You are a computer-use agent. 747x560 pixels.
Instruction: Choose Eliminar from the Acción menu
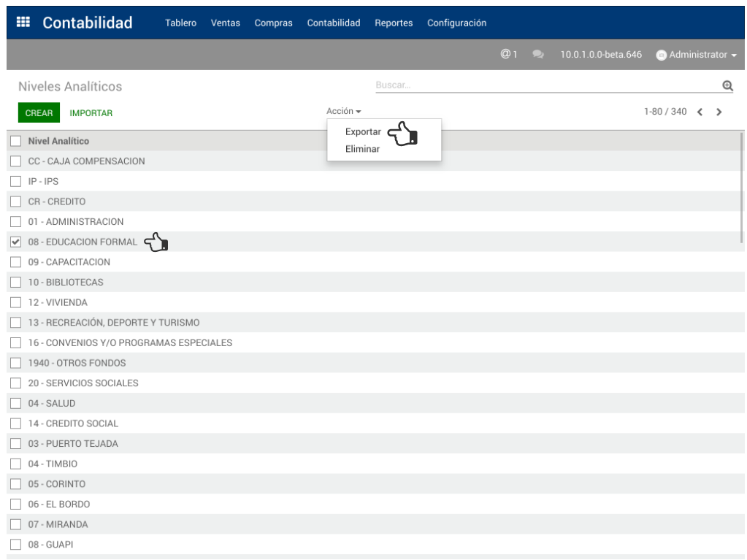(362, 149)
